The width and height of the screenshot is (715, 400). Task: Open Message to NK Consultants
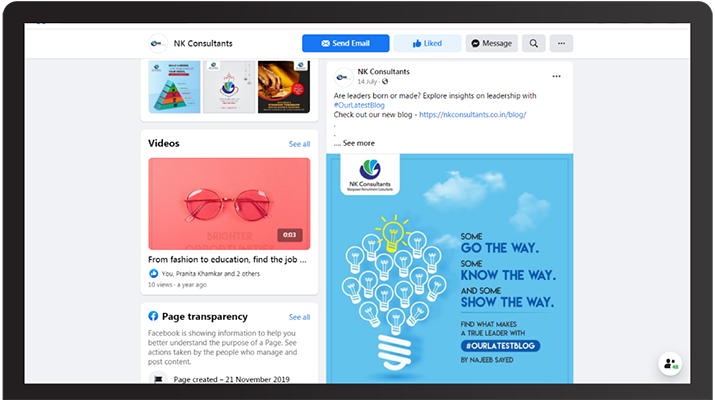point(492,43)
